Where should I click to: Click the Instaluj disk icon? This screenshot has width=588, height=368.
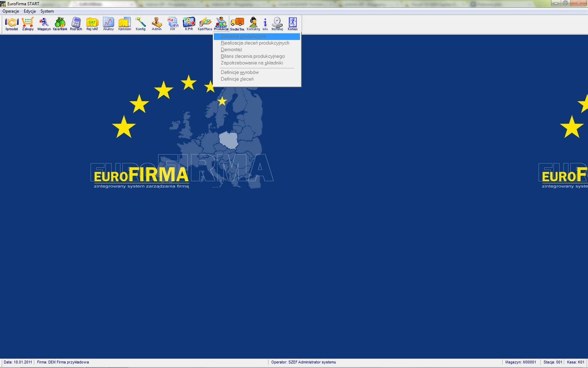[277, 24]
